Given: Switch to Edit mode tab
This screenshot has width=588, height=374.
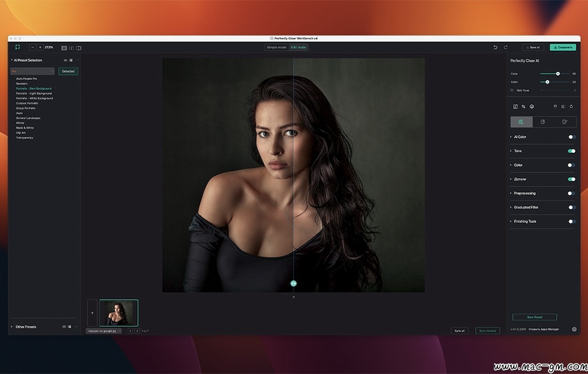Looking at the screenshot, I should click(299, 47).
